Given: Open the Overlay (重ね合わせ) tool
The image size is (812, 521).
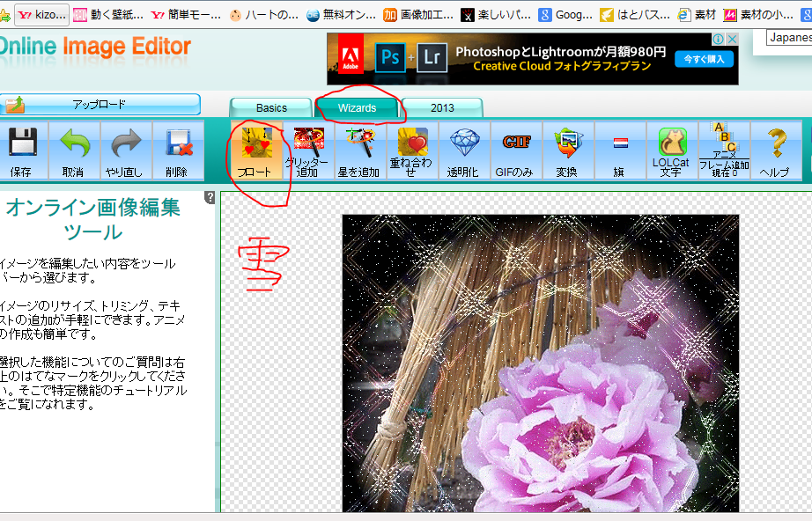Looking at the screenshot, I should [x=412, y=150].
